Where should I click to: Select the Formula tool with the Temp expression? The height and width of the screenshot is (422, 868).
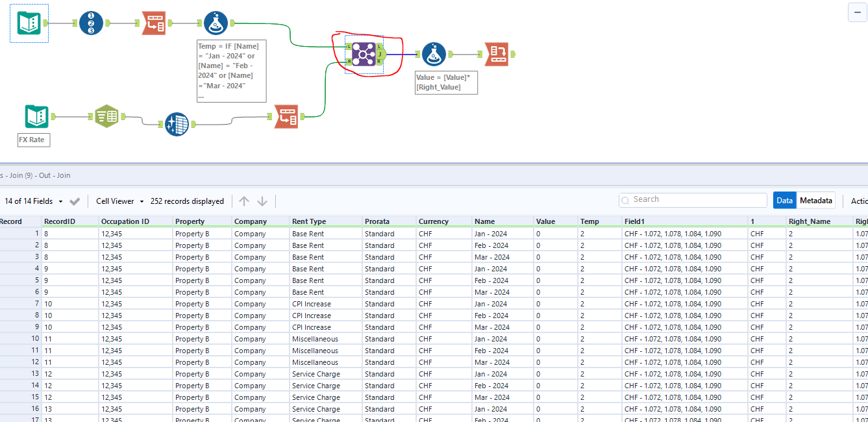[x=216, y=21]
